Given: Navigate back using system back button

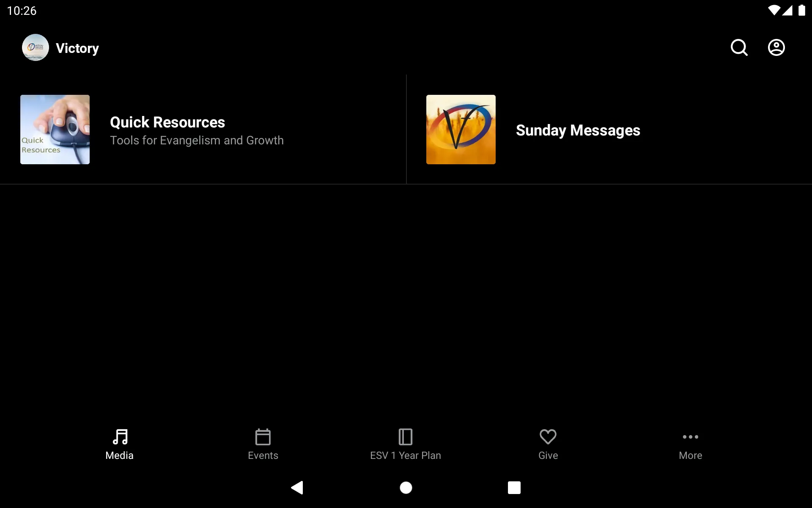Looking at the screenshot, I should coord(297,487).
